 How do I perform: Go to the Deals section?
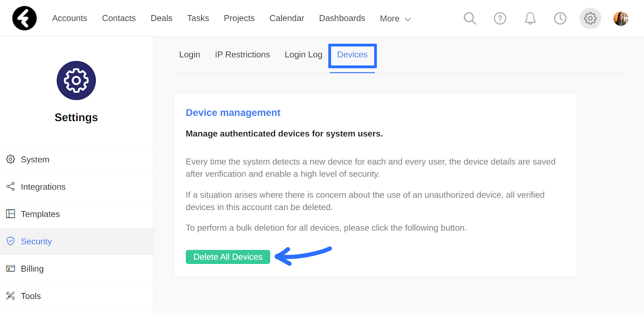point(161,18)
